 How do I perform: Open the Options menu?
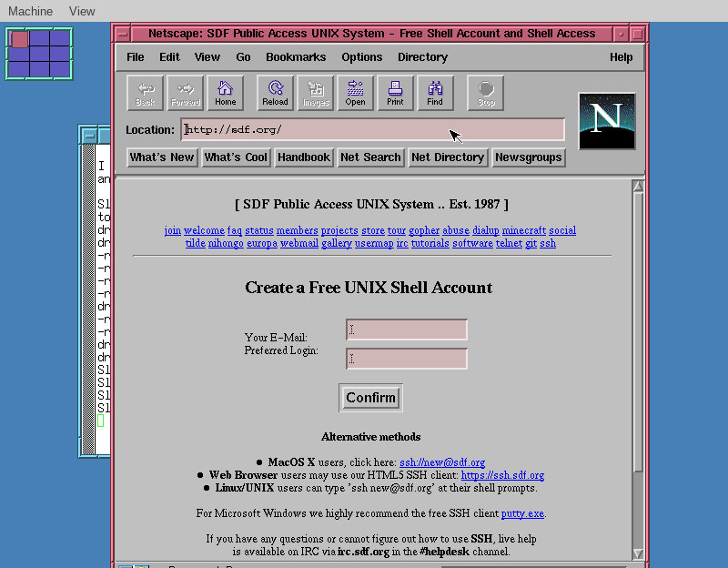(x=361, y=57)
